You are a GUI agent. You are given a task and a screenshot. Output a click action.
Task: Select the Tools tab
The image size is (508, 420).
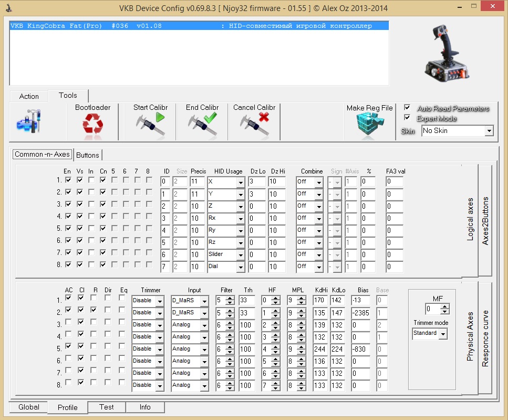(x=68, y=95)
